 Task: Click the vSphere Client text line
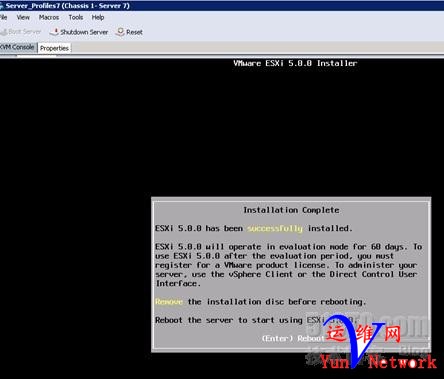click(x=286, y=274)
